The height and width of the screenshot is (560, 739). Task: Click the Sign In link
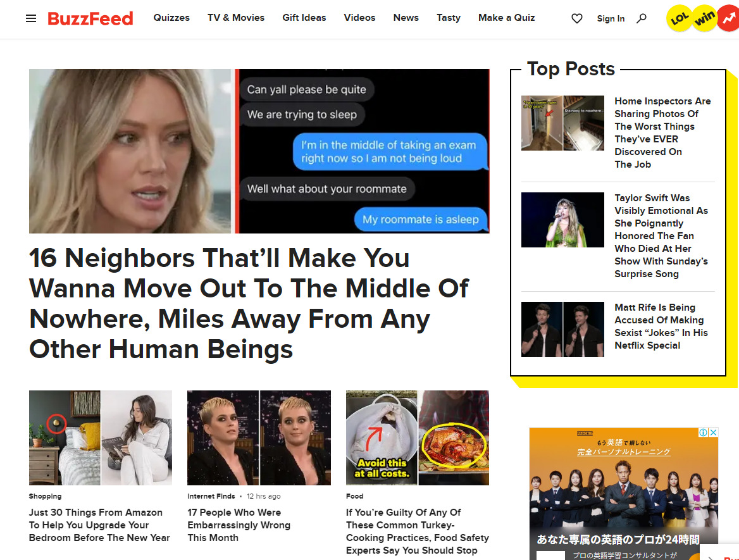pyautogui.click(x=611, y=18)
